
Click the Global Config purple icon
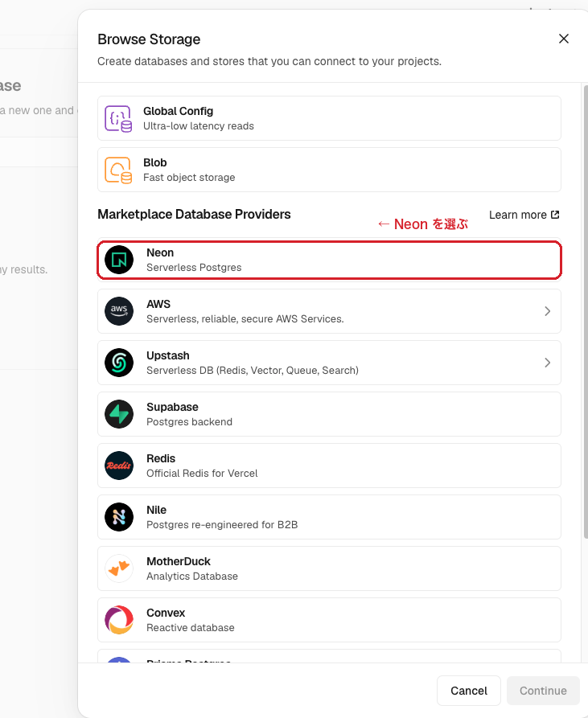pyautogui.click(x=118, y=119)
